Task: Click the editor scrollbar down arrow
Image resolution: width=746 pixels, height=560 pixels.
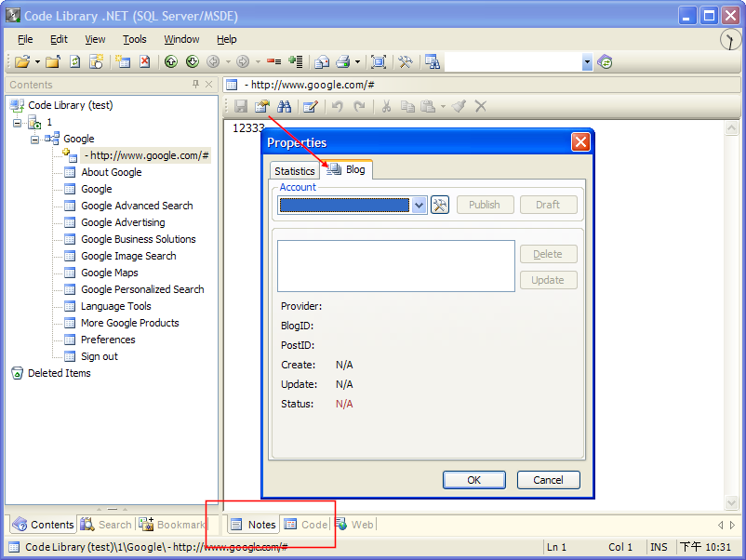Action: click(x=731, y=502)
